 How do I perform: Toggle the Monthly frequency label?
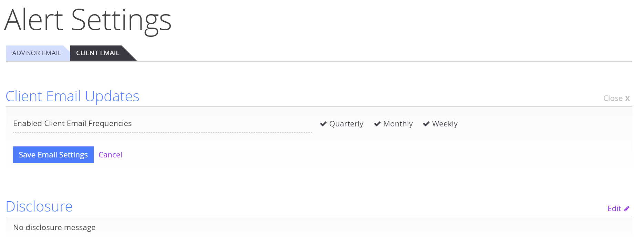point(398,124)
